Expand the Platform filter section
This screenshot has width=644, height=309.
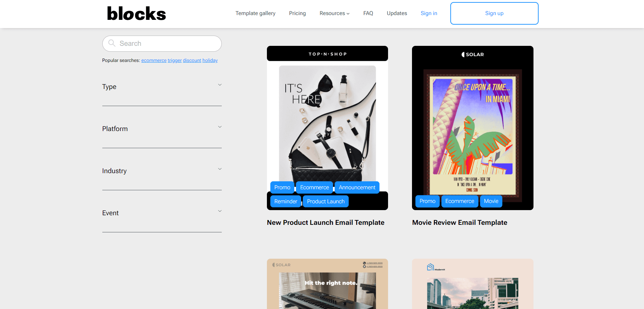(x=162, y=129)
